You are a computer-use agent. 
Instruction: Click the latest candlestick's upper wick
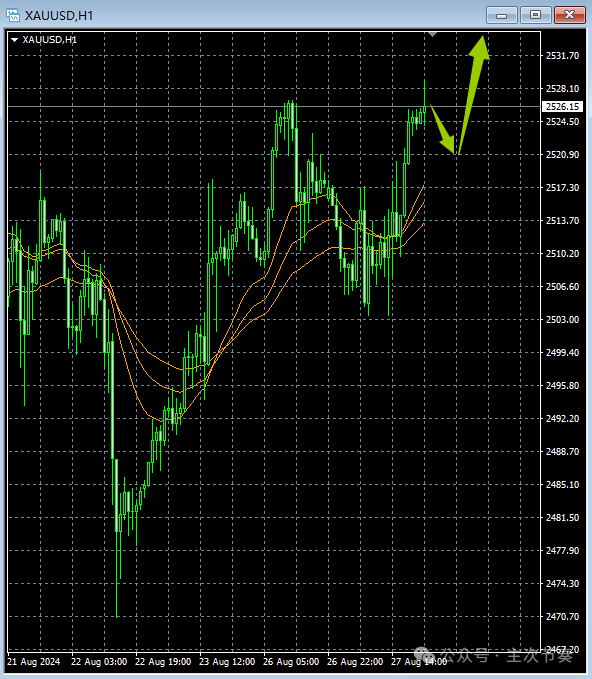[424, 93]
